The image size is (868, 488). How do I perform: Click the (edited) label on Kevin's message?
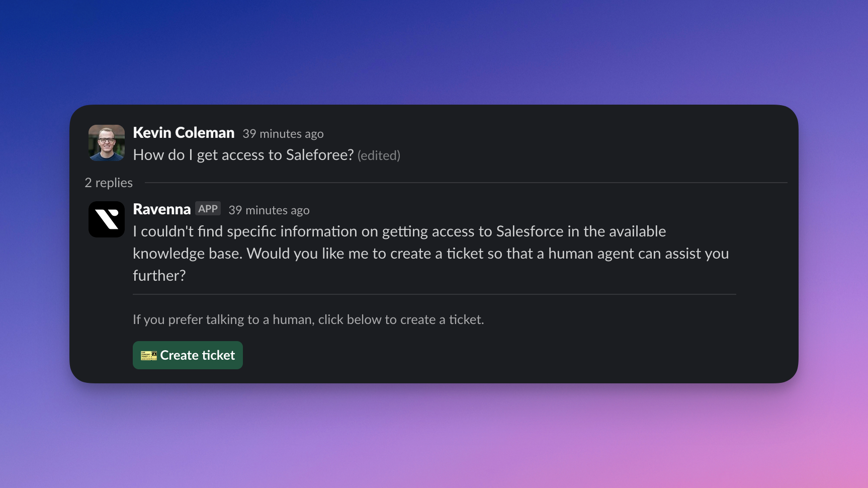379,155
